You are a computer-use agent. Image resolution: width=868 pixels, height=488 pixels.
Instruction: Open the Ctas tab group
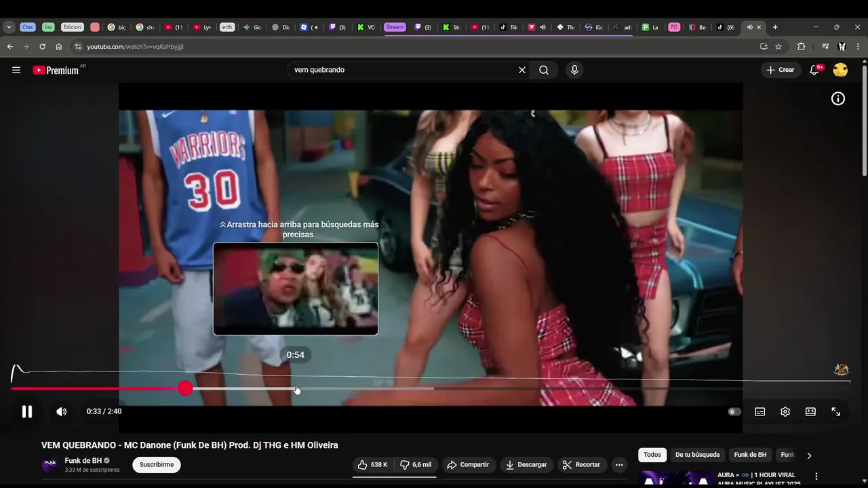(27, 27)
